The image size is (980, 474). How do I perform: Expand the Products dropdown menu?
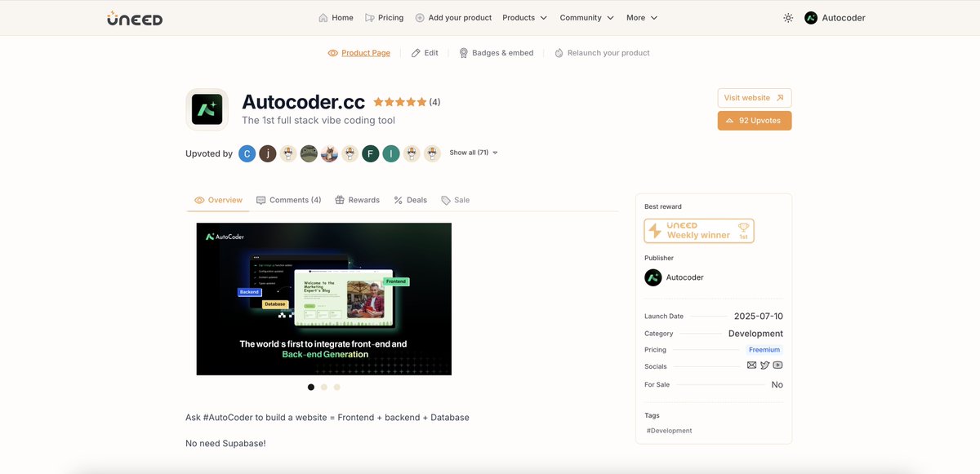[525, 18]
